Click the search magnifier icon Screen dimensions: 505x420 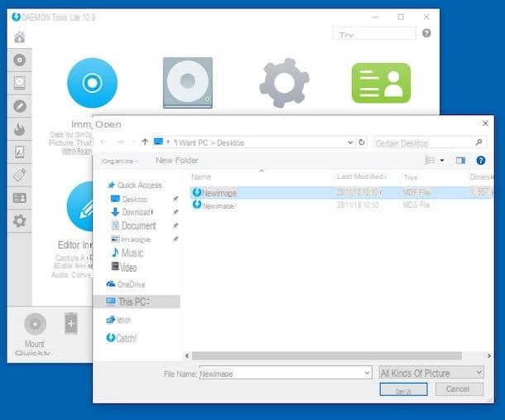479,142
